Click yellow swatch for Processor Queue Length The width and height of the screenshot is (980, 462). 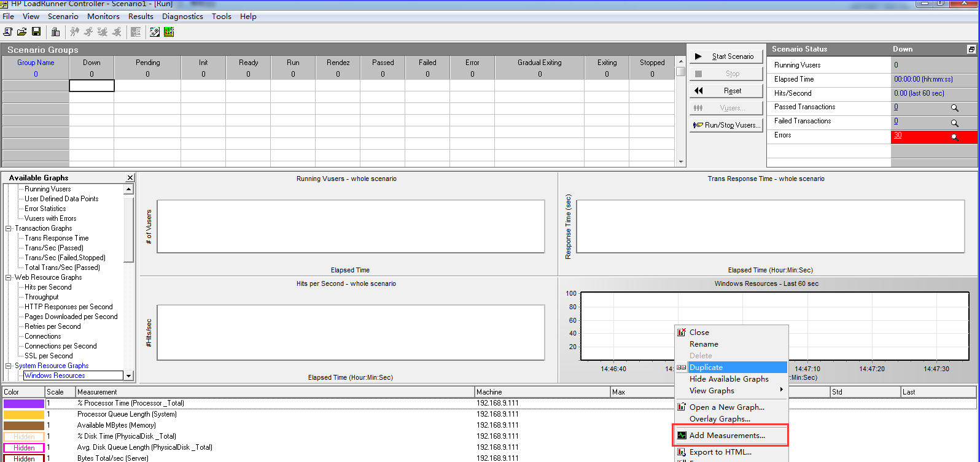click(24, 415)
